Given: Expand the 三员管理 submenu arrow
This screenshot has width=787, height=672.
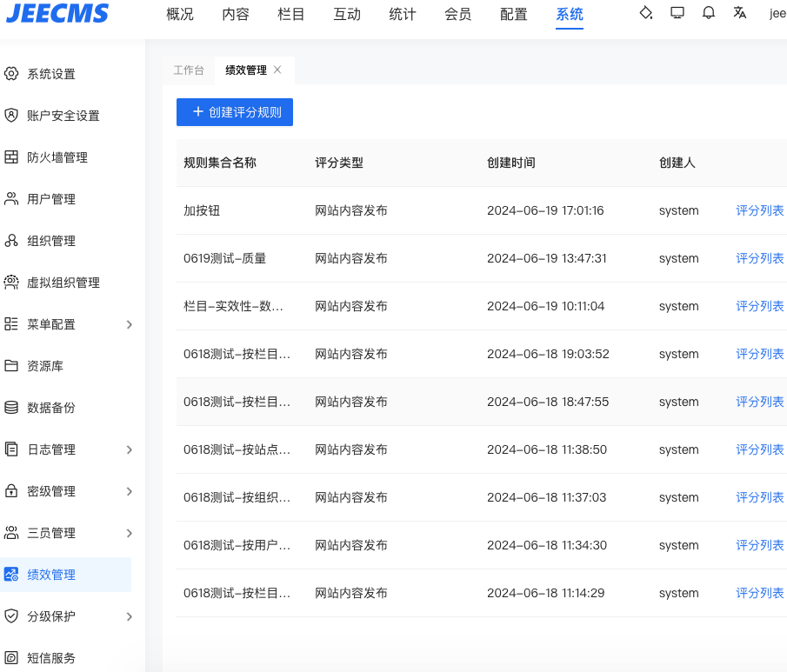Looking at the screenshot, I should (x=130, y=533).
